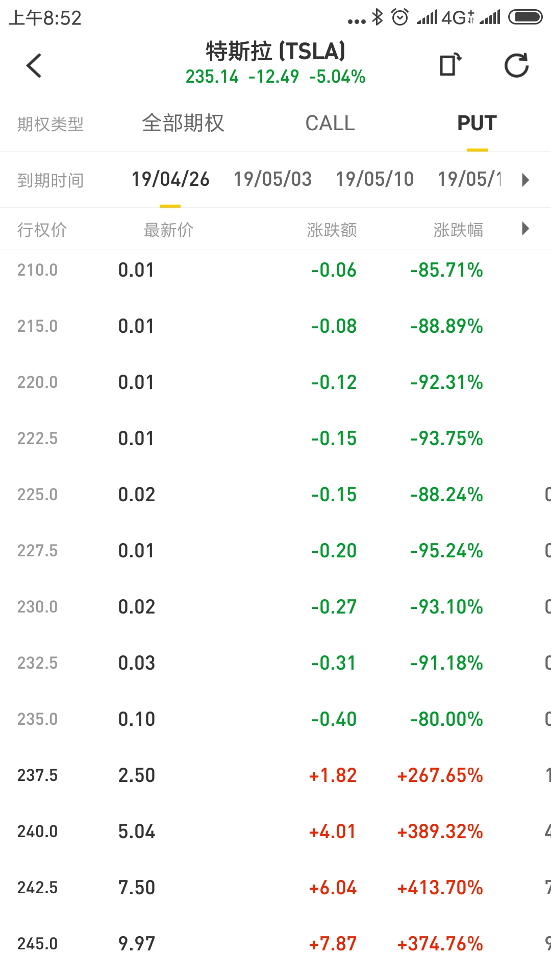Tap the Bluetooth status bar icon

coord(377,17)
